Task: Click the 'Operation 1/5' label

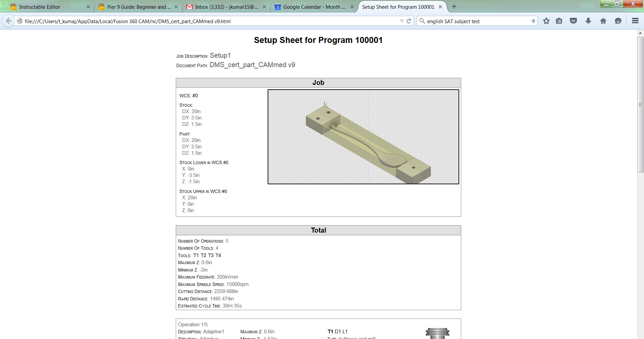Action: point(193,325)
